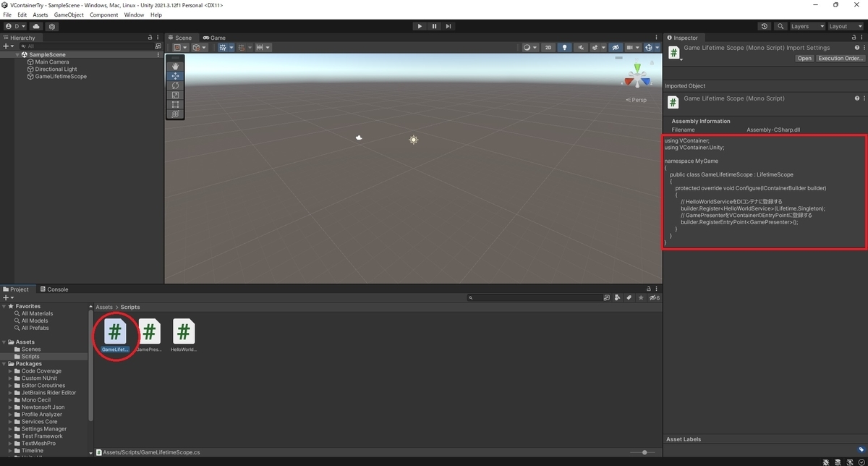Click the Open button in Inspector
The width and height of the screenshot is (868, 466).
coord(804,59)
